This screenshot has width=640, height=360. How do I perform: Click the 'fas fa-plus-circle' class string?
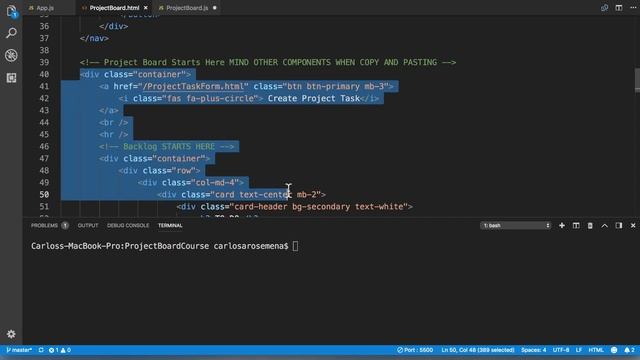[212, 98]
